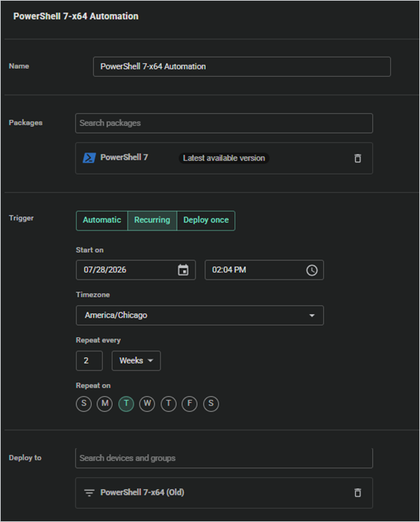Click the Trigger label

[22, 218]
